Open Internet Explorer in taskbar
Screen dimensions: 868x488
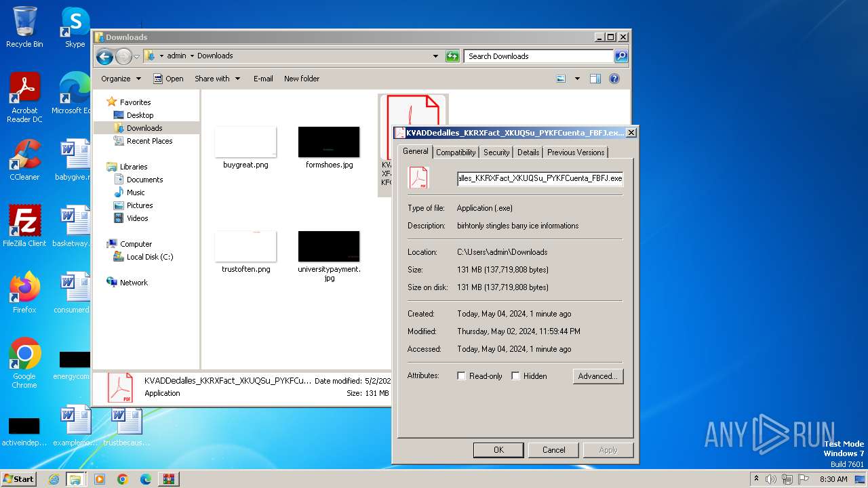[x=54, y=479]
